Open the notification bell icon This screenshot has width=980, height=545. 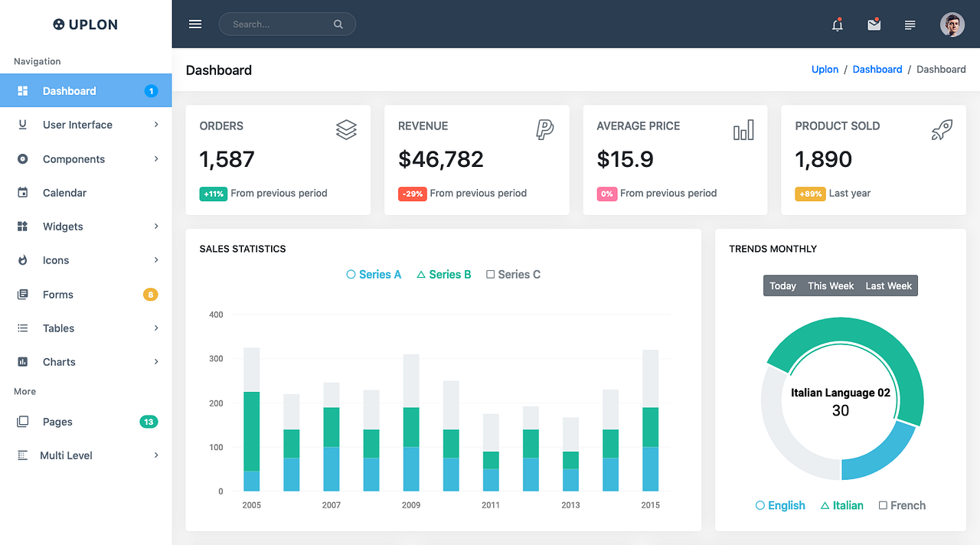point(837,24)
